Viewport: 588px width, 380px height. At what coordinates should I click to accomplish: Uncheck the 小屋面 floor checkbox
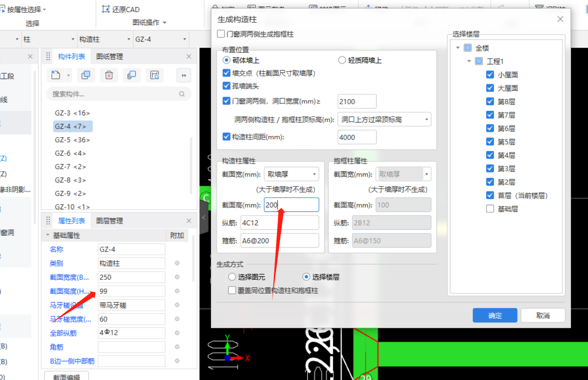tap(490, 75)
